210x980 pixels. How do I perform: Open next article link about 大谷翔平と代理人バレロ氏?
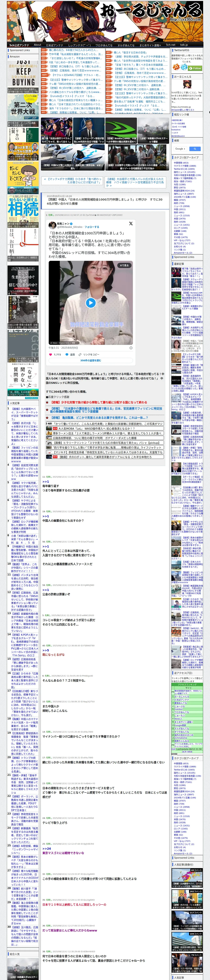point(135,182)
